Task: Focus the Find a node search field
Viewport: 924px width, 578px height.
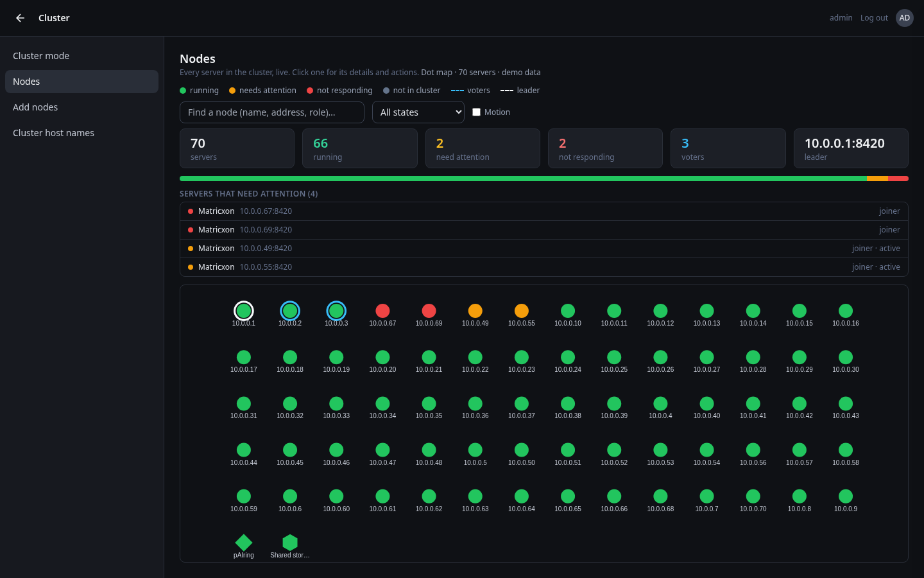Action: [272, 112]
